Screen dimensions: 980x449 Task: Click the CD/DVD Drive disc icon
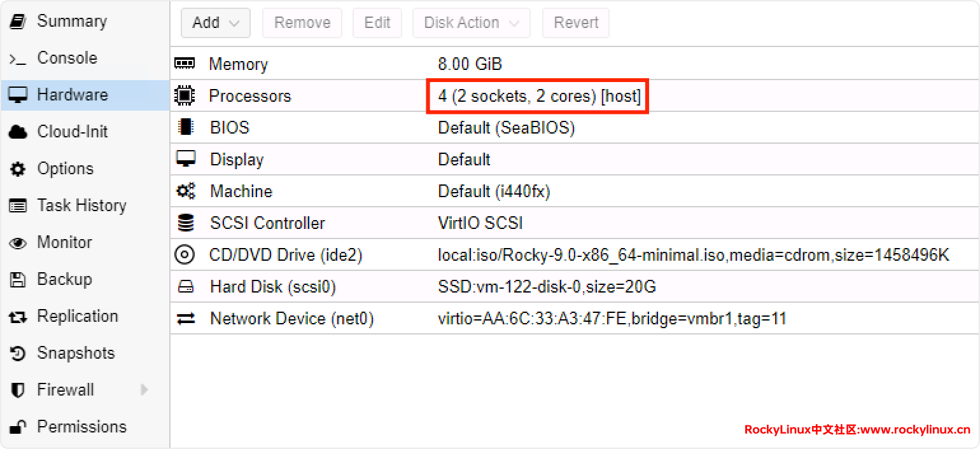[185, 255]
